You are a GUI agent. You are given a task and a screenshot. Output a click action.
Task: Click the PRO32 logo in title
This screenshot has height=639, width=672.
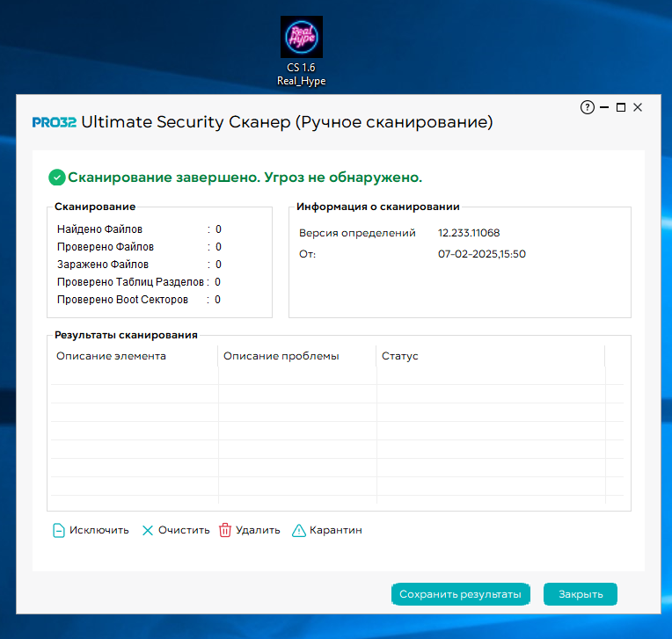click(54, 123)
